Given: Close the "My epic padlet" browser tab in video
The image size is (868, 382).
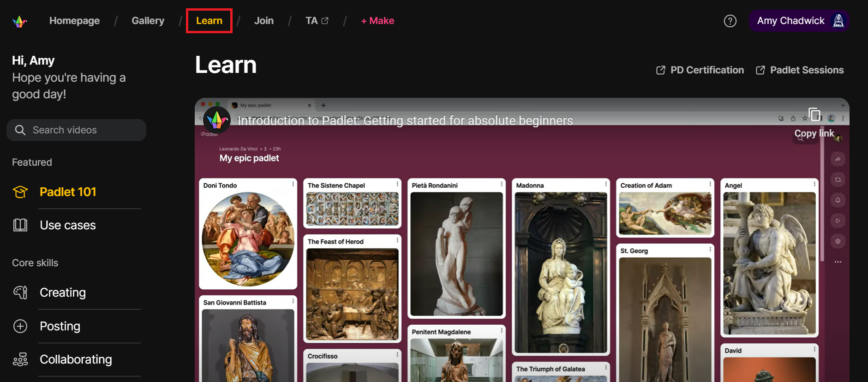Looking at the screenshot, I should pyautogui.click(x=309, y=105).
